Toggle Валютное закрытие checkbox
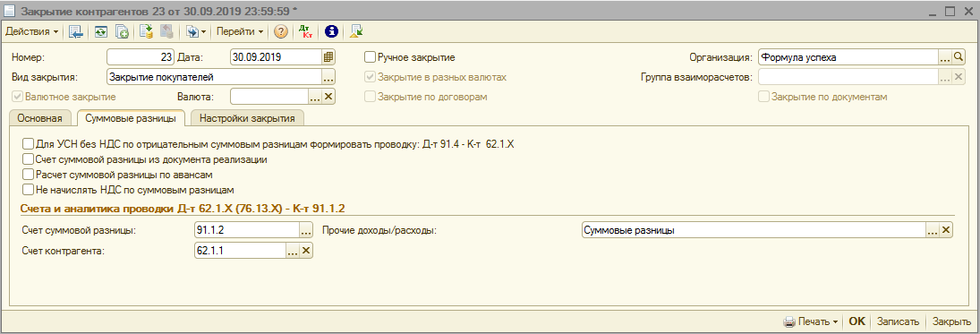This screenshot has width=980, height=334. [x=17, y=97]
